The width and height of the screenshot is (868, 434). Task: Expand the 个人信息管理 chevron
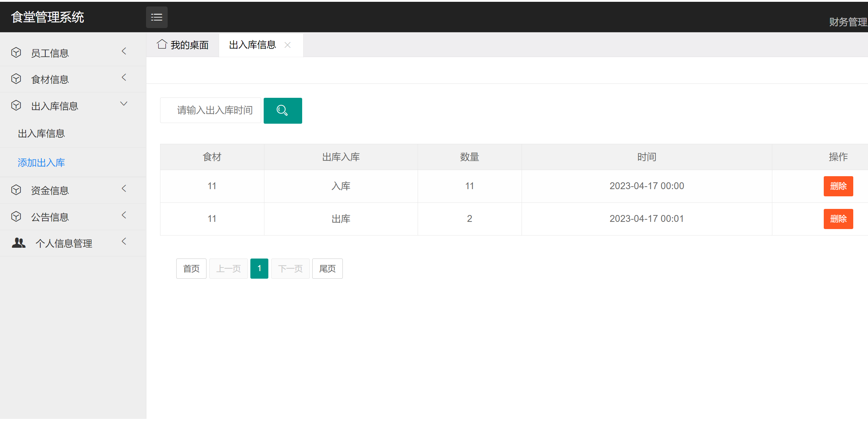[x=124, y=241]
